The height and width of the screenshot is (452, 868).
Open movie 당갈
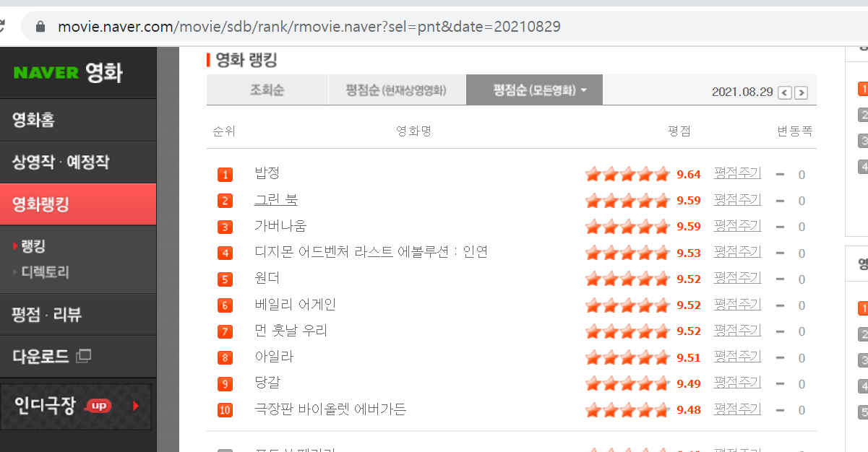(x=267, y=383)
